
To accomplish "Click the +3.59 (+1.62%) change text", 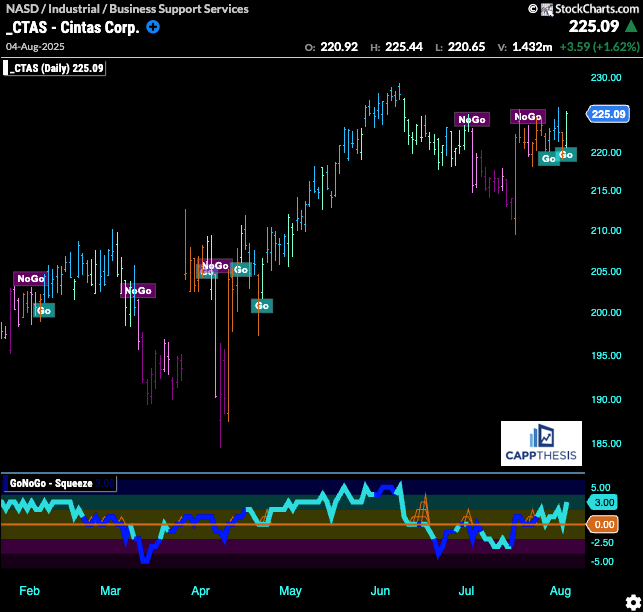I will point(600,47).
